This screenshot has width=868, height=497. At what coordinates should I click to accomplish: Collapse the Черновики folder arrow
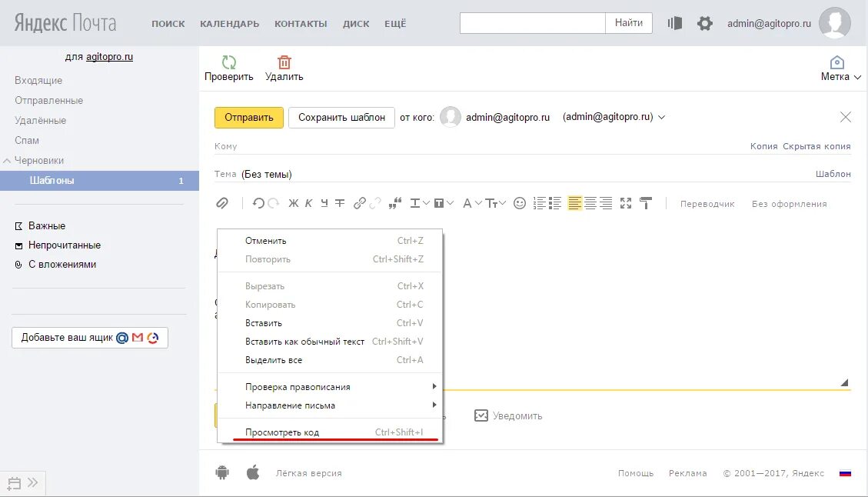pos(7,161)
